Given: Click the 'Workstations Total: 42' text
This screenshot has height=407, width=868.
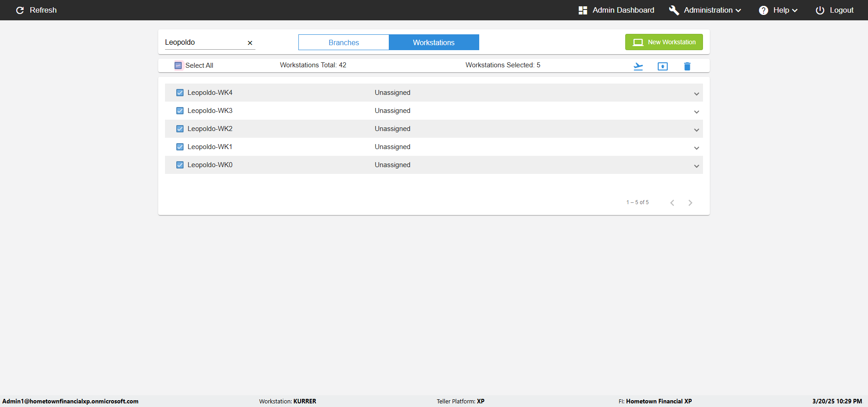Looking at the screenshot, I should click(313, 65).
